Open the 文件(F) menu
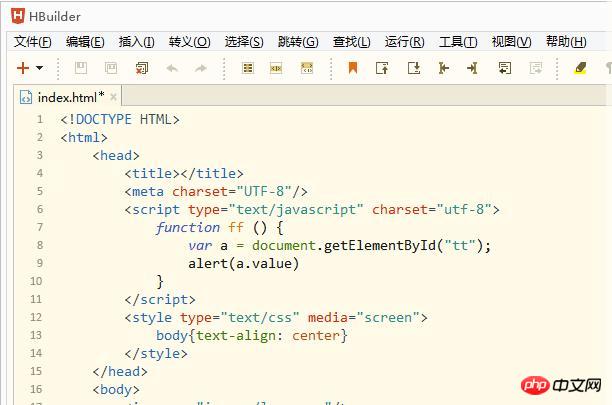Viewport: 612px width, 405px height. point(32,41)
